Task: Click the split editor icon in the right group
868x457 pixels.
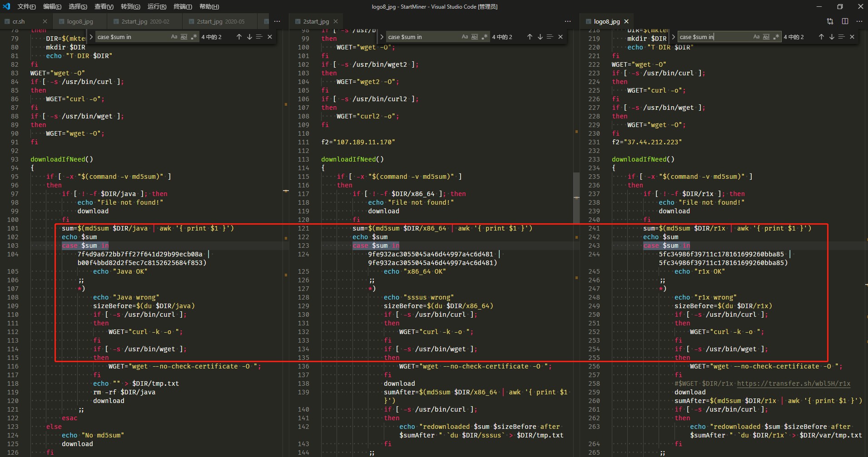Action: pyautogui.click(x=845, y=21)
